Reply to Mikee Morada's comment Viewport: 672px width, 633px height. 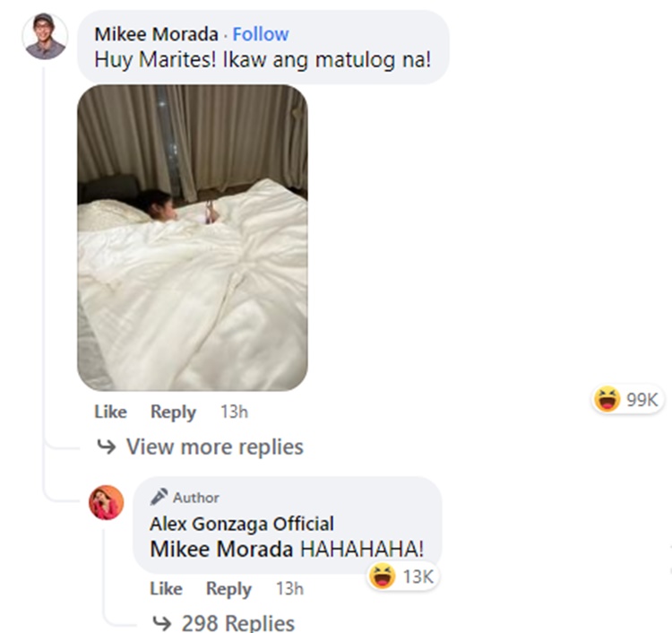(x=173, y=412)
